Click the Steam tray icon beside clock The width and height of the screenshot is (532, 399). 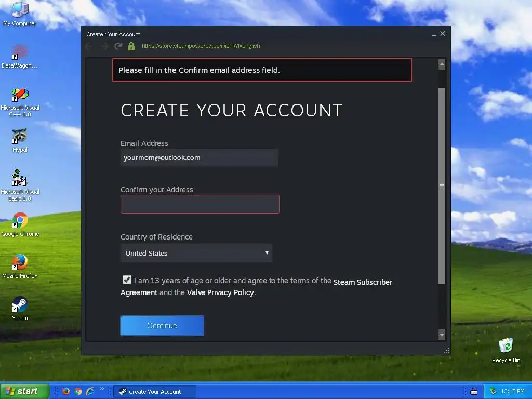pyautogui.click(x=493, y=391)
